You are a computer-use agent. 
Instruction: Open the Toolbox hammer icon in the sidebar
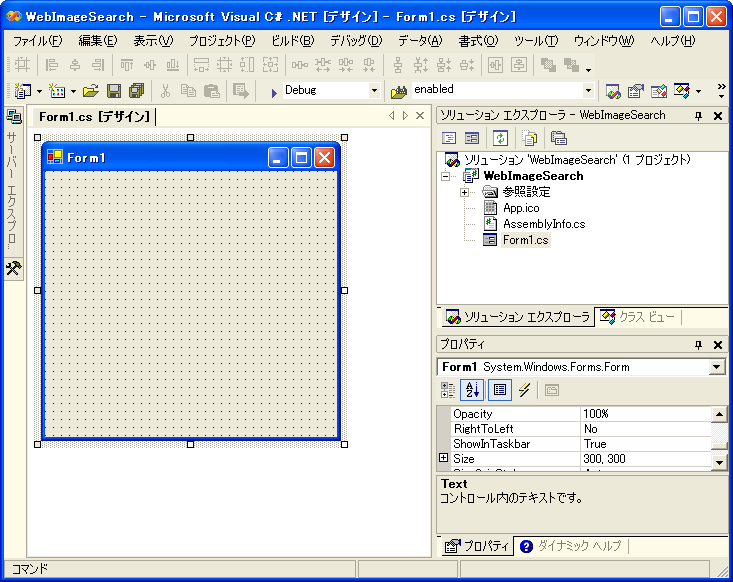[x=14, y=268]
